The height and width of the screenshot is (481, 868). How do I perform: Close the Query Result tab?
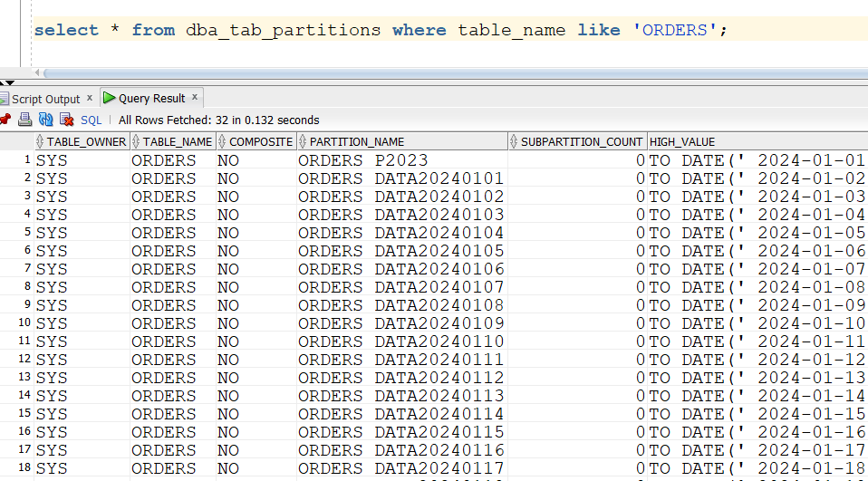(195, 98)
